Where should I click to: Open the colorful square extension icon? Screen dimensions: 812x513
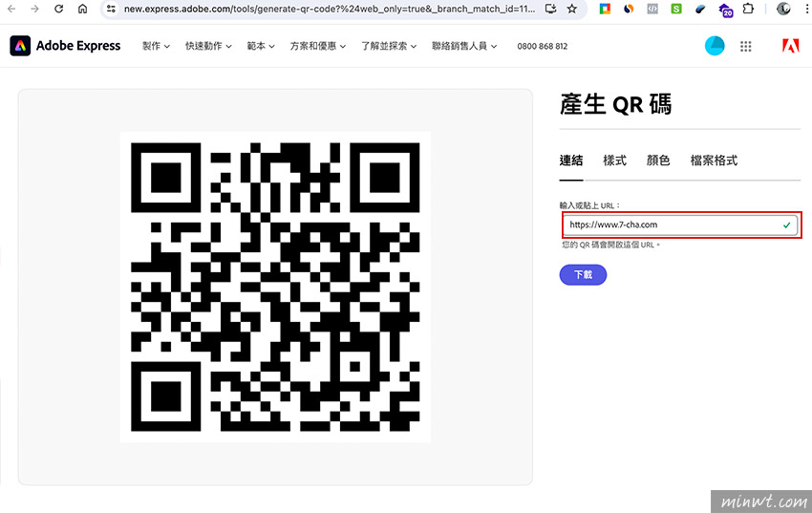(605, 9)
